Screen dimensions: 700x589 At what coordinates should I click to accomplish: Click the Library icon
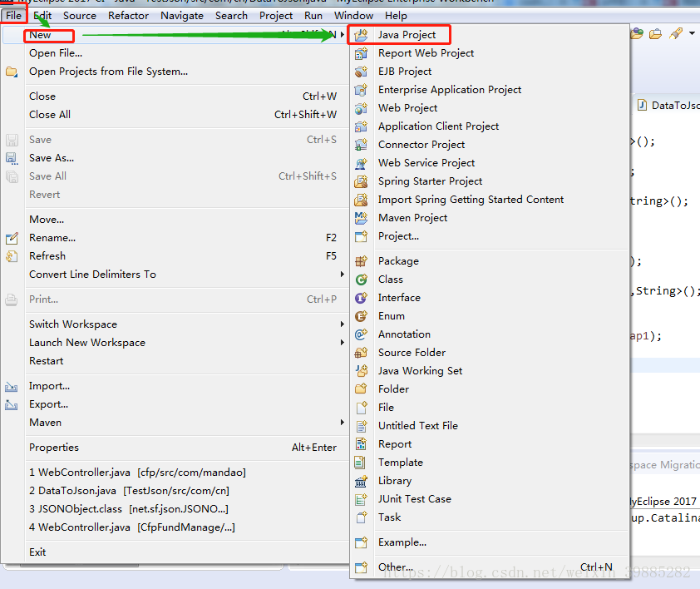(361, 481)
